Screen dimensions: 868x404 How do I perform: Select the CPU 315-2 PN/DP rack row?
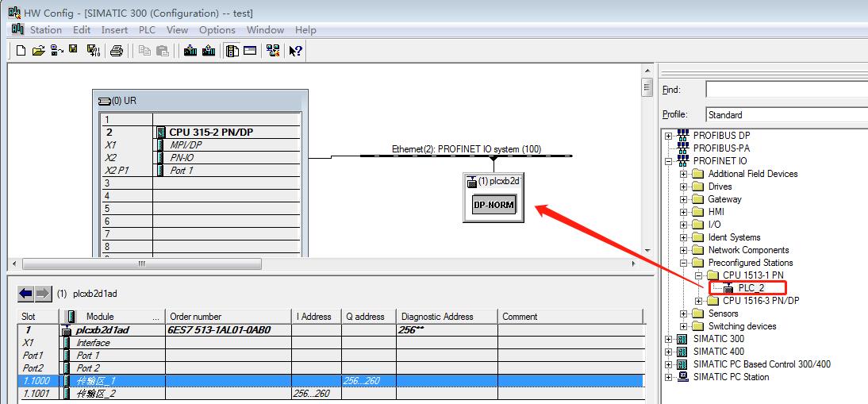(x=201, y=133)
